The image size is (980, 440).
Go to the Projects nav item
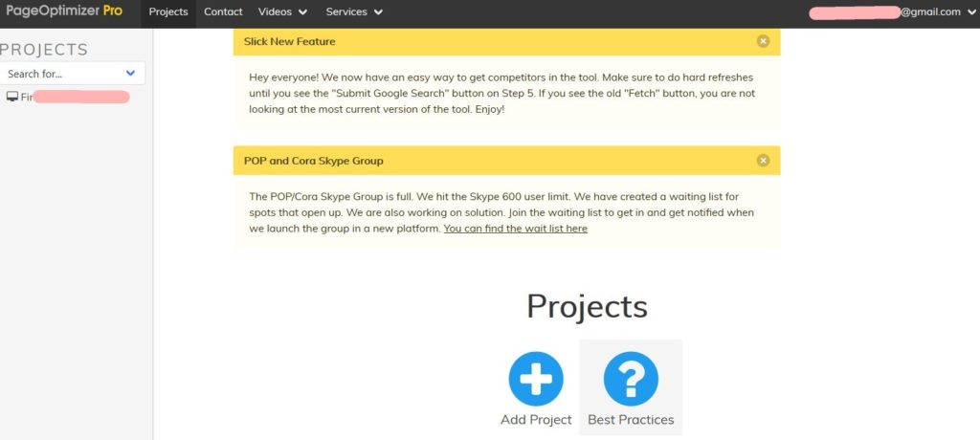point(168,11)
